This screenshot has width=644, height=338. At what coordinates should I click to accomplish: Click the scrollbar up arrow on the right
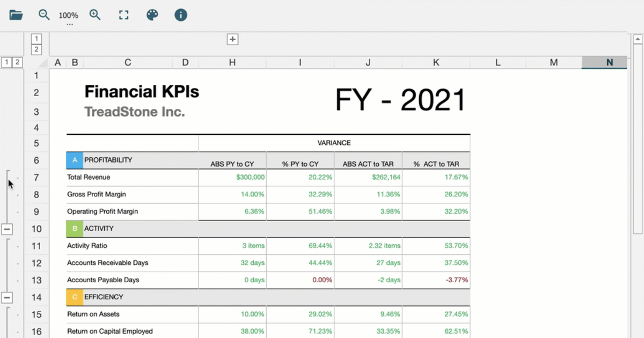(638, 38)
